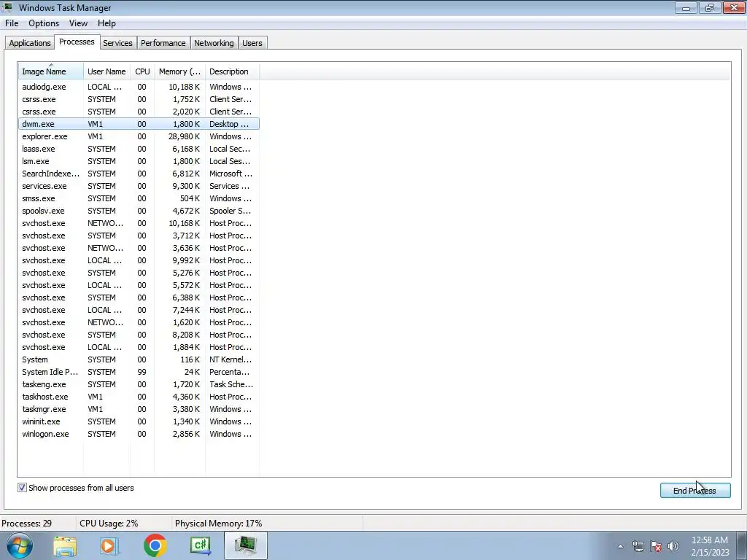Viewport: 747px width, 560px height.
Task: Open the Action Center flag icon
Action: (656, 547)
